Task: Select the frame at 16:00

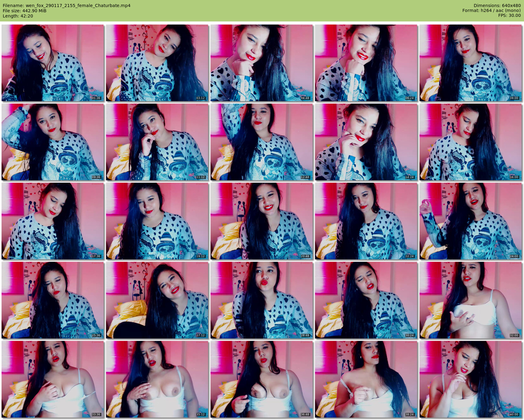Action: point(470,142)
